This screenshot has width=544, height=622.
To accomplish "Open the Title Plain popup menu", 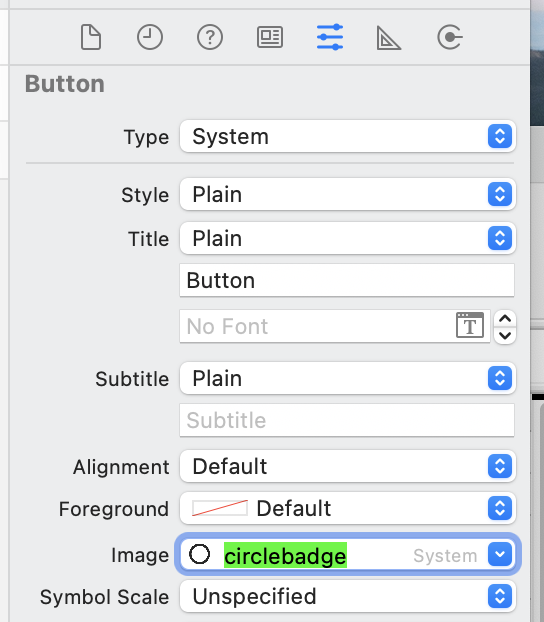I will [x=348, y=238].
